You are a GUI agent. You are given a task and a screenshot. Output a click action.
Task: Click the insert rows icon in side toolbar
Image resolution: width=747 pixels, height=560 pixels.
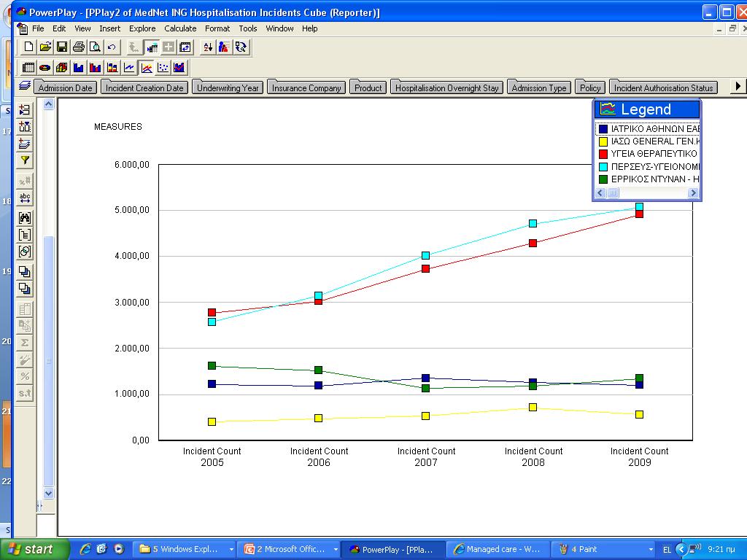tap(25, 110)
